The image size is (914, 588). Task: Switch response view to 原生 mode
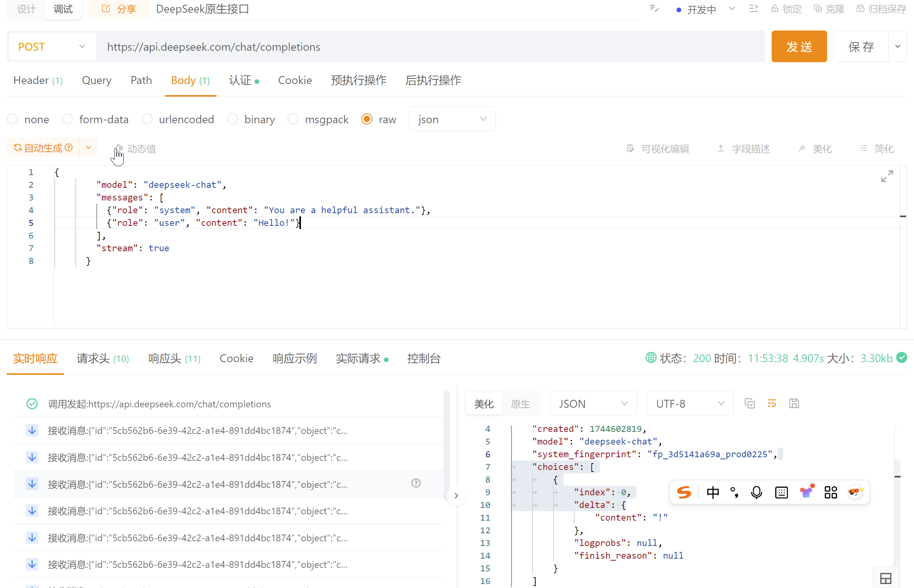tap(521, 404)
